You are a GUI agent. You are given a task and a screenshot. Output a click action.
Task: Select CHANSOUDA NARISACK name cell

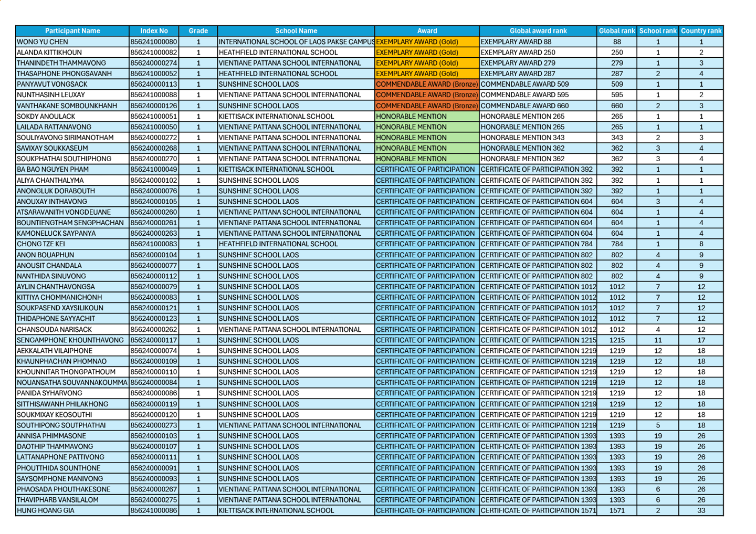point(72,329)
